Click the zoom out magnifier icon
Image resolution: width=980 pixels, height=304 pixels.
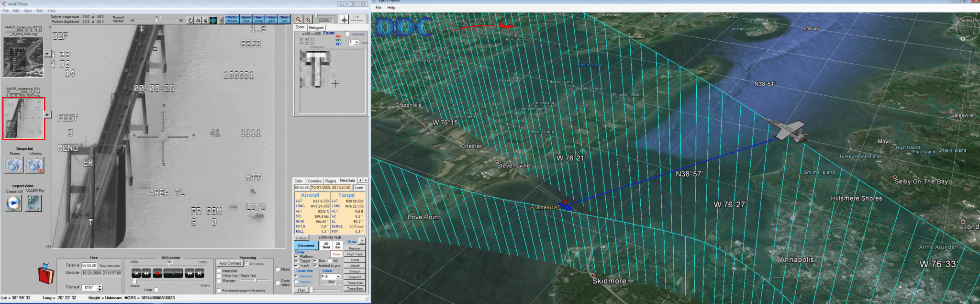tap(299, 20)
